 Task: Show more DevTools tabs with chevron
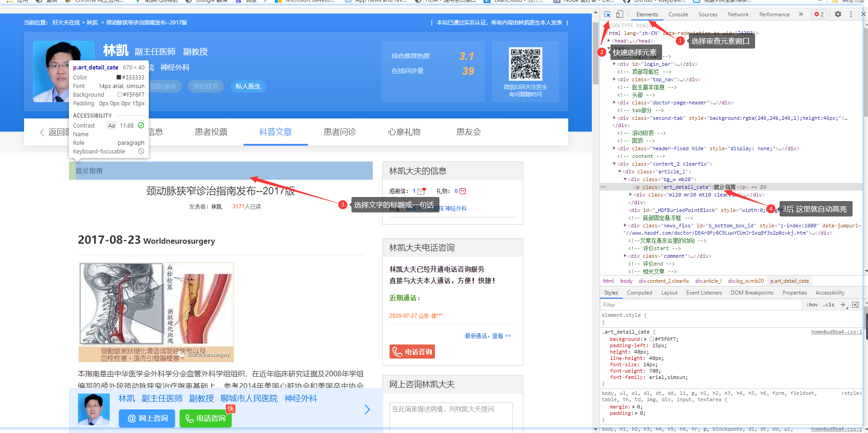[x=801, y=15]
